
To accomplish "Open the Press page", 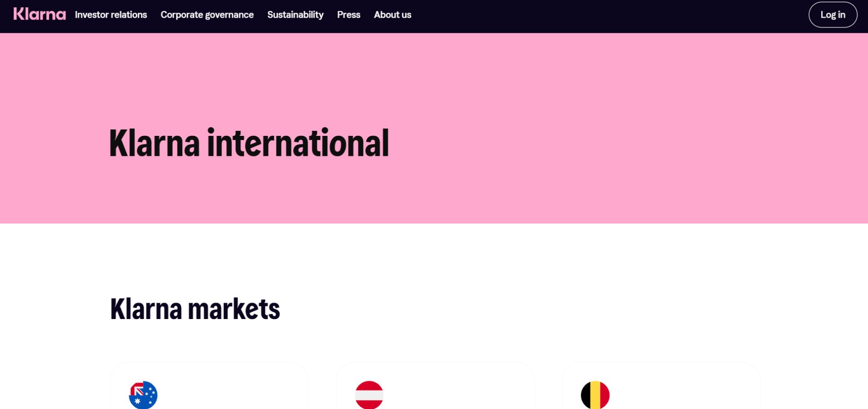I will [x=349, y=15].
